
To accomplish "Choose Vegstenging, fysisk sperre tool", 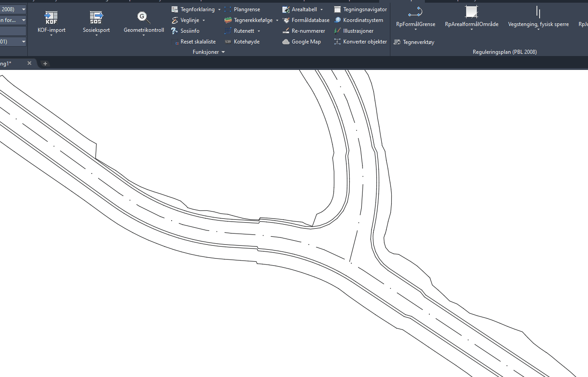I will coord(538,12).
